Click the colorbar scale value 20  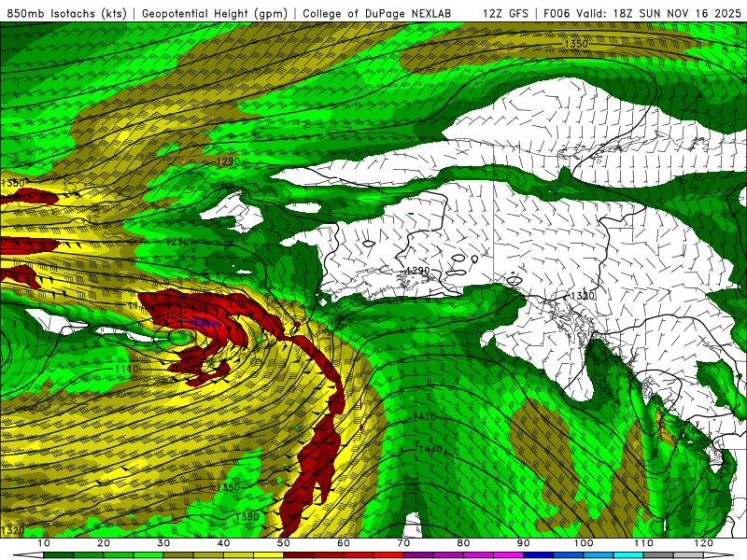(104, 543)
